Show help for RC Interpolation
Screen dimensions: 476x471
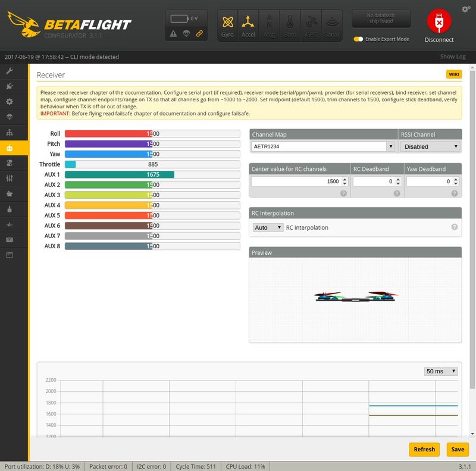[x=455, y=227]
